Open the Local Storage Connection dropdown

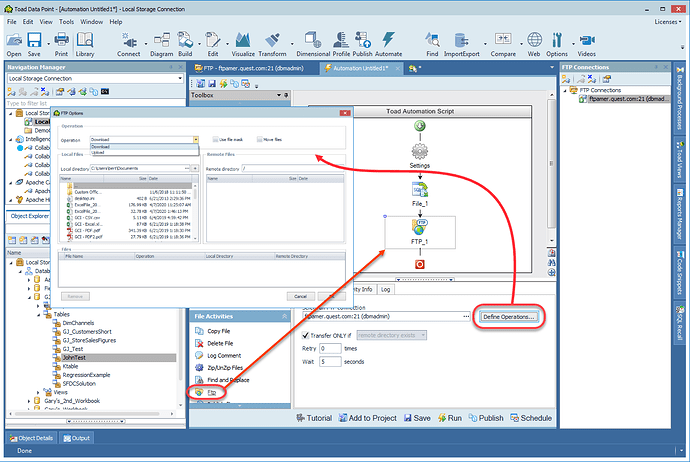pos(180,78)
